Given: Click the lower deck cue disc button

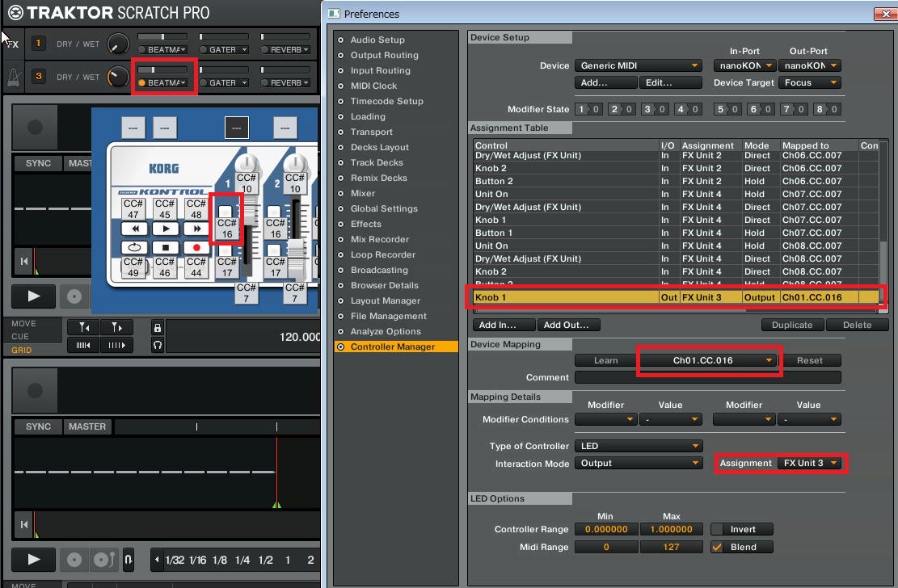Looking at the screenshot, I should click(74, 560).
